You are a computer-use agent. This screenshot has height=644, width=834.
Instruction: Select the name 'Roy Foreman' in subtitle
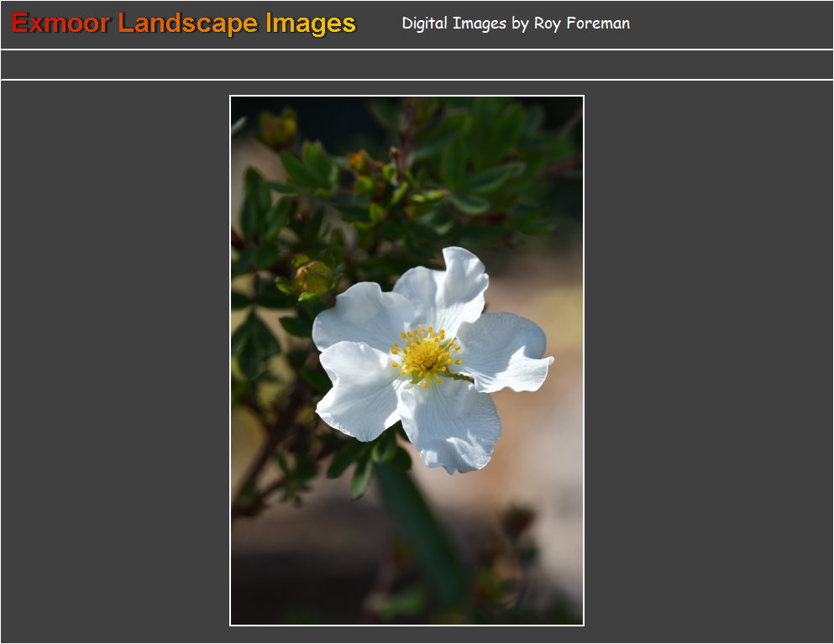click(581, 24)
